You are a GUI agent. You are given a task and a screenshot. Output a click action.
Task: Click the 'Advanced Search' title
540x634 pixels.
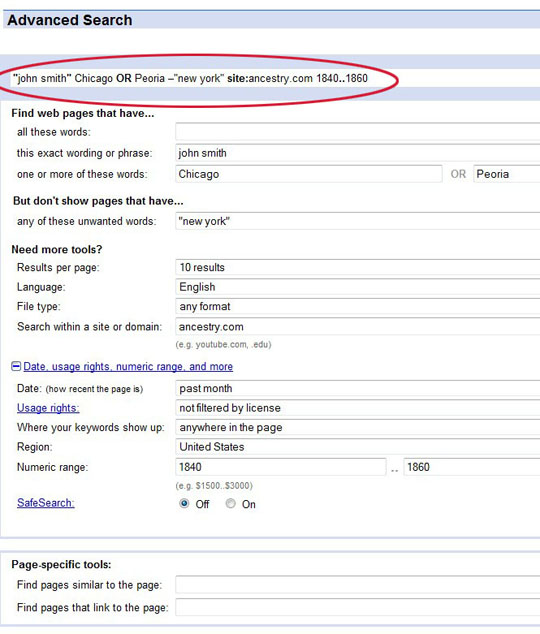(x=70, y=20)
